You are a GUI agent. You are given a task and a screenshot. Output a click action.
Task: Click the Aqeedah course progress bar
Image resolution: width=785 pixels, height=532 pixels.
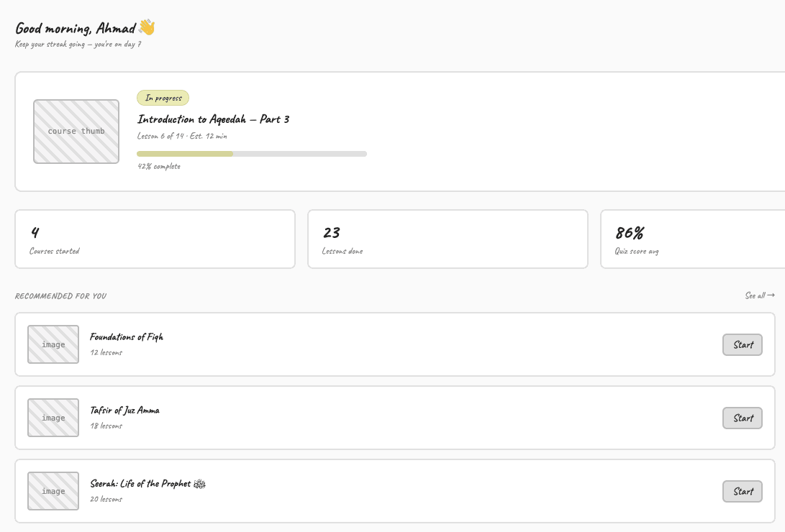(252, 154)
